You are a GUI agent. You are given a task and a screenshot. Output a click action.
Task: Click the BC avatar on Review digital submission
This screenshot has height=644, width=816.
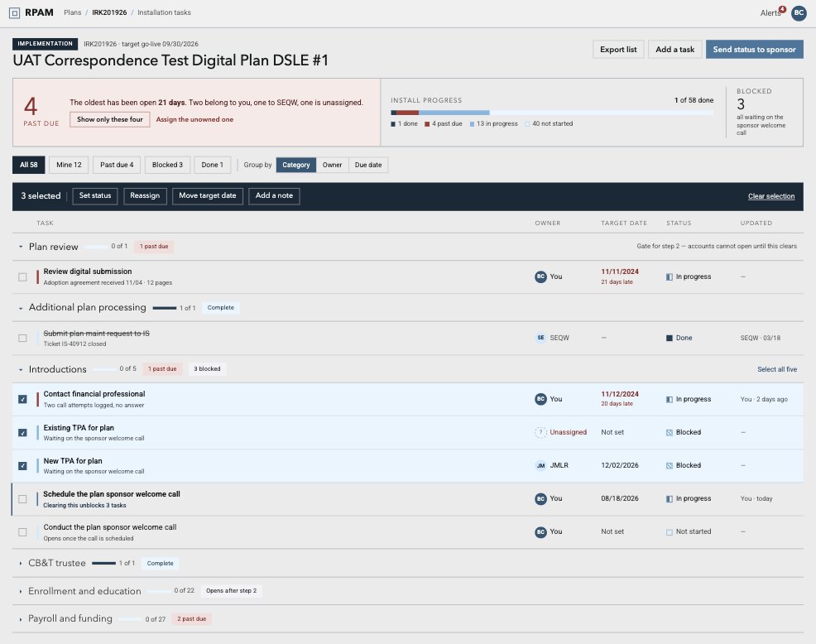pyautogui.click(x=540, y=276)
